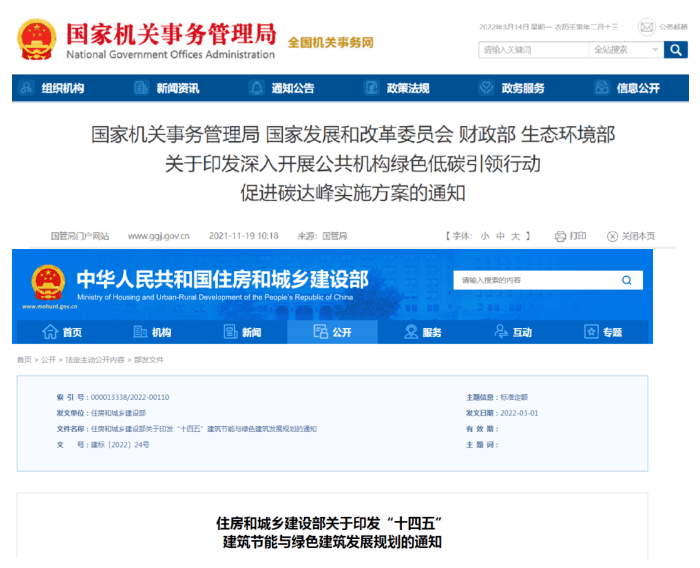700x568 pixels.
Task: Click 公开 in the breadcrumb
Action: click(49, 360)
